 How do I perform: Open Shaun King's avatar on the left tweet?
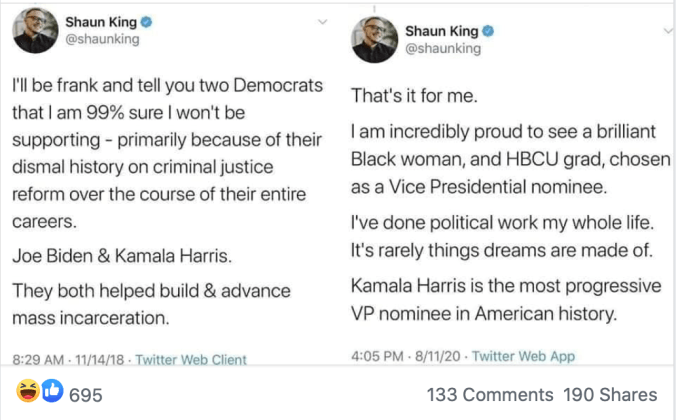click(x=34, y=29)
